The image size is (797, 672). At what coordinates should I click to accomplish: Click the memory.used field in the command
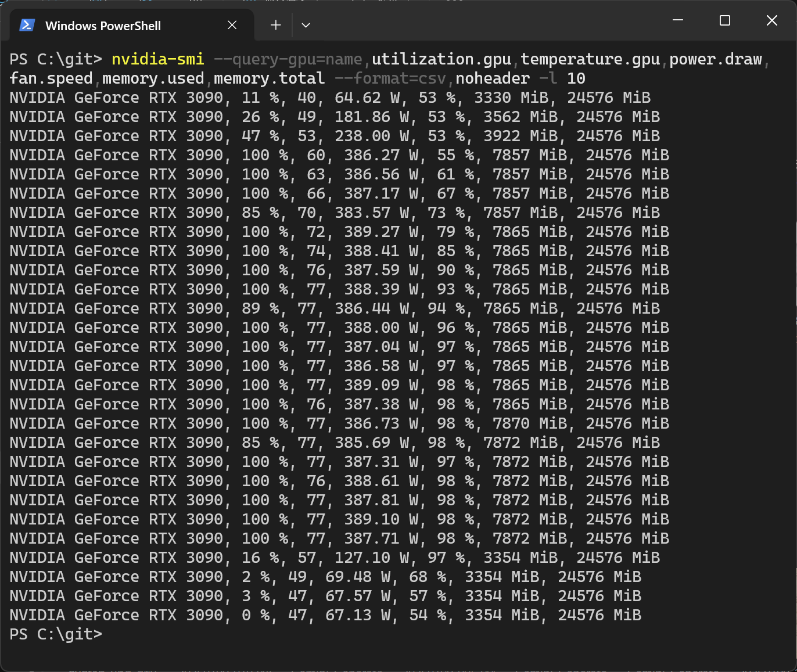click(x=153, y=78)
